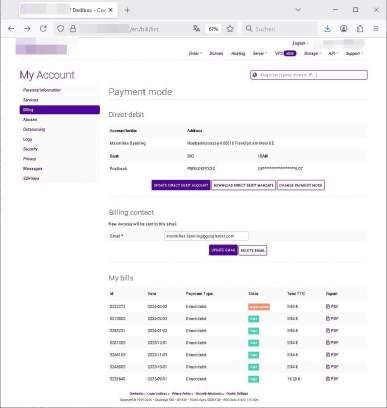Viewport: 387px width, 408px height.
Task: Reload the current page
Action: [43, 29]
